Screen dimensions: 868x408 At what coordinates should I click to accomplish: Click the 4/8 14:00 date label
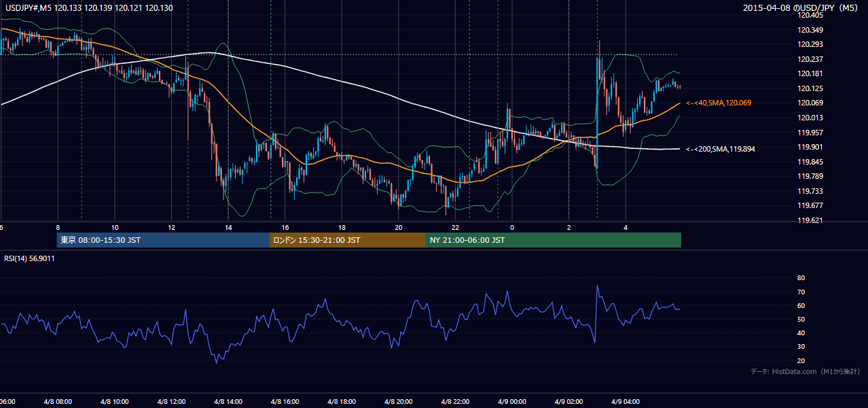click(228, 402)
